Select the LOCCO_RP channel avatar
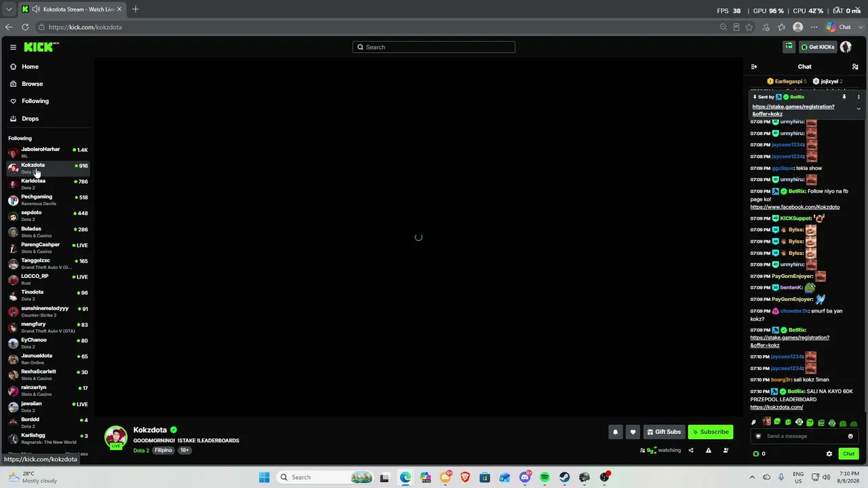The height and width of the screenshot is (488, 868). pos(13,279)
